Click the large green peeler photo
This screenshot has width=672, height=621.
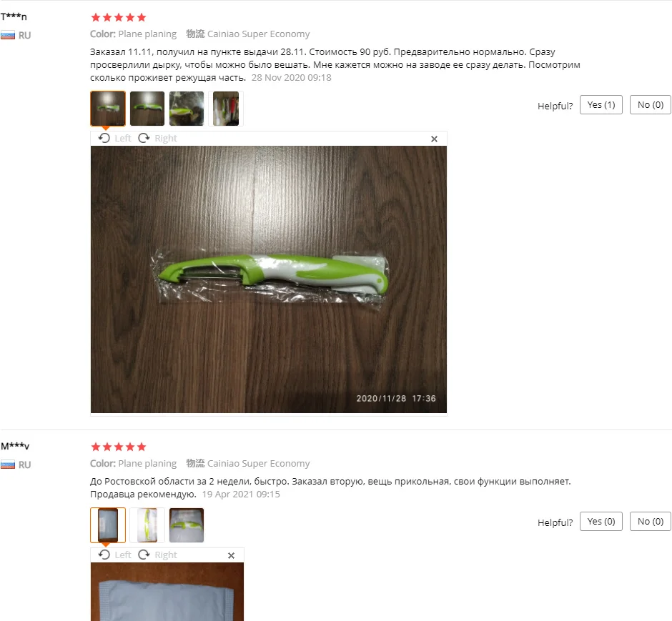pos(269,279)
